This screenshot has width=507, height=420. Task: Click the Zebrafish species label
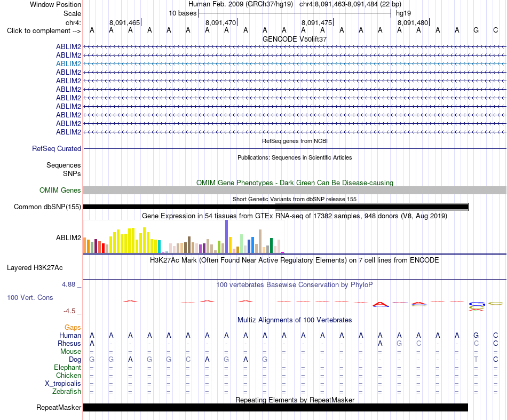[67, 392]
